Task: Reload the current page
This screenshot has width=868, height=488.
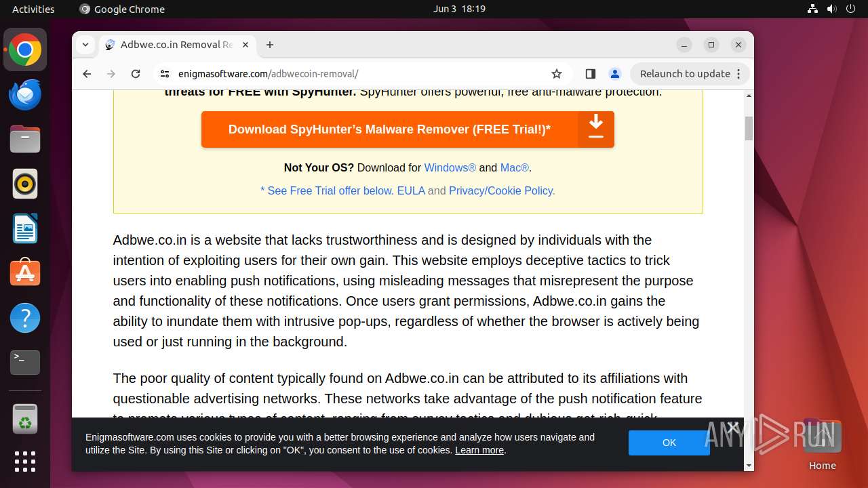Action: click(x=136, y=74)
